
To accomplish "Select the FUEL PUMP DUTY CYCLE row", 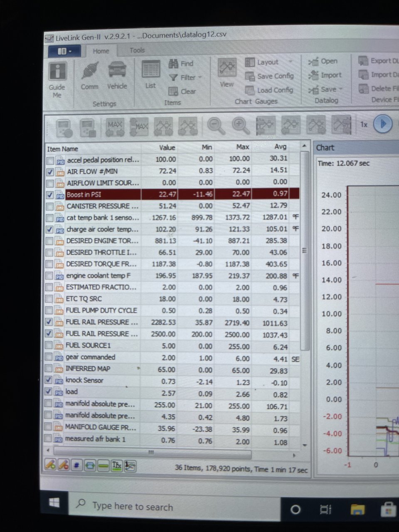I will 172,310.
